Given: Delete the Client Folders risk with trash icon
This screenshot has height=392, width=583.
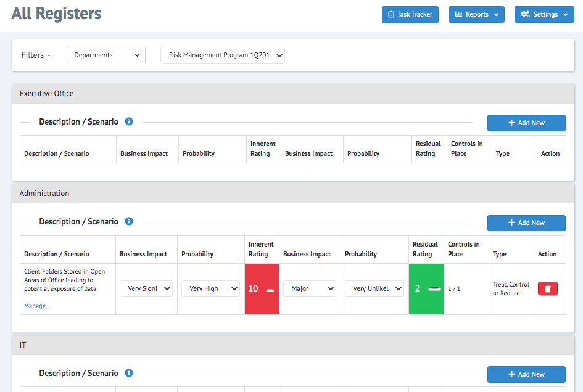Looking at the screenshot, I should [547, 288].
